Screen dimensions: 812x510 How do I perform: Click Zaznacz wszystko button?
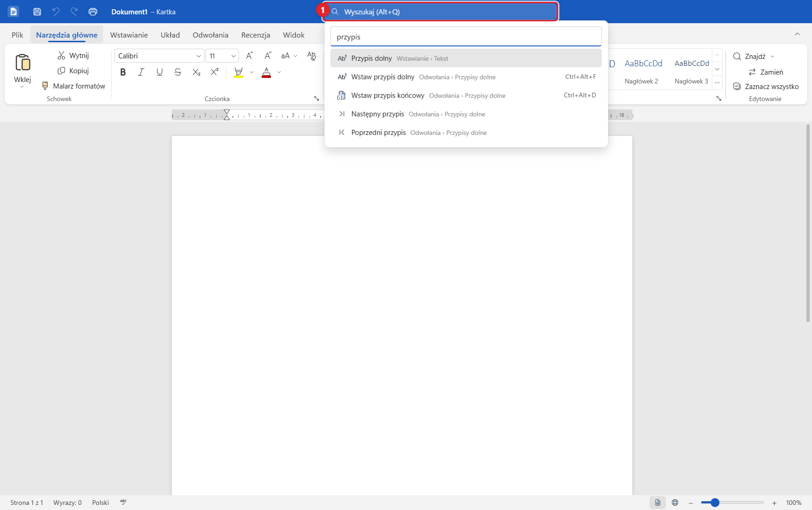click(766, 86)
